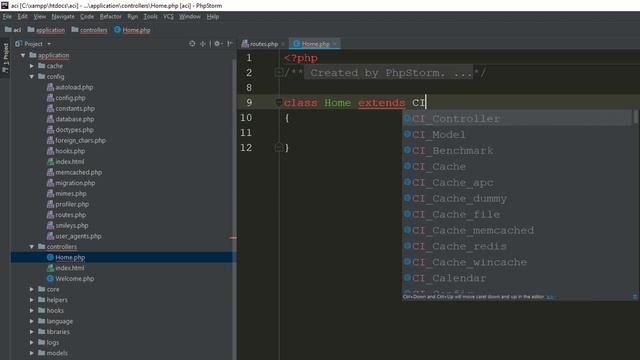Screen dimensions: 640x360
Task: Open Project panel settings gear
Action: [218, 44]
